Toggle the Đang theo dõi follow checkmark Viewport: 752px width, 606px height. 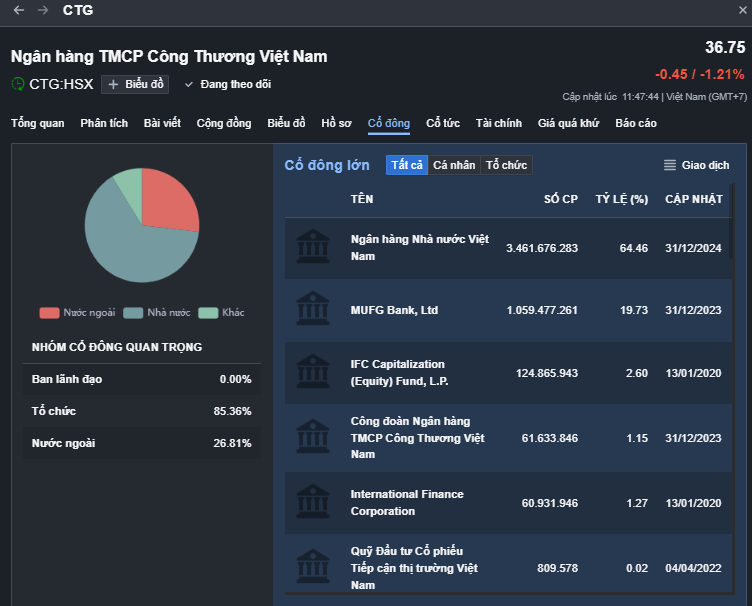189,84
